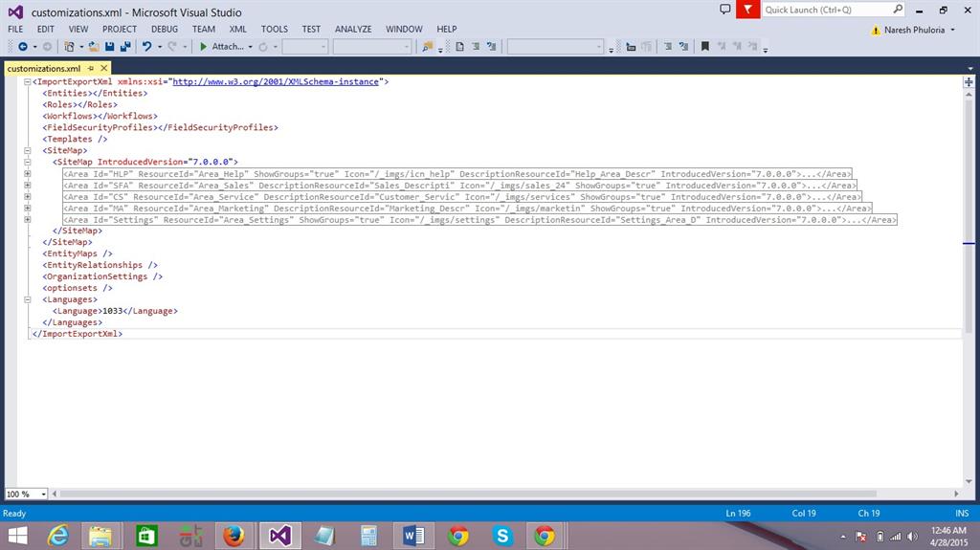The height and width of the screenshot is (550, 980).
Task: Expand the Area Id CS node
Action: coord(28,196)
